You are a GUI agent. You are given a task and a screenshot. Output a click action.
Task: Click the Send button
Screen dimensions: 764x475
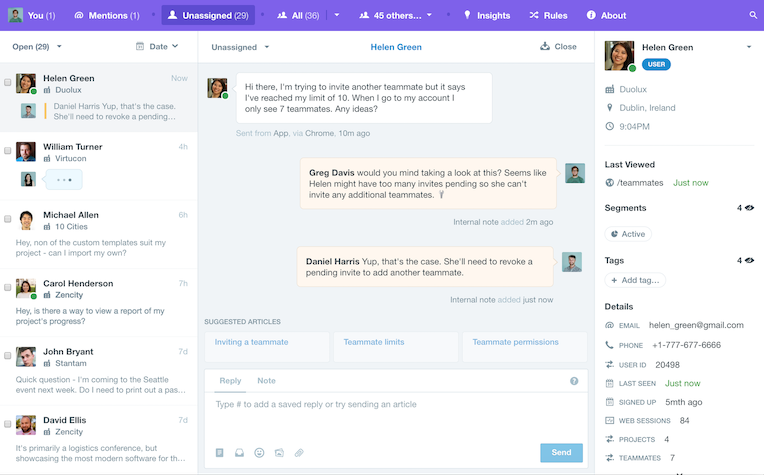tap(561, 453)
